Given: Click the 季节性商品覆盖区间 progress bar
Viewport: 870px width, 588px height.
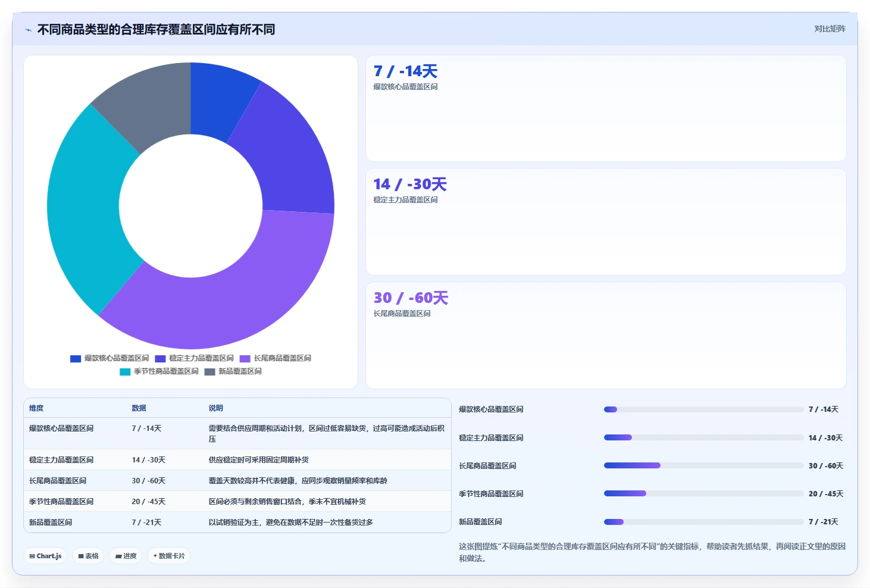Looking at the screenshot, I should point(703,493).
